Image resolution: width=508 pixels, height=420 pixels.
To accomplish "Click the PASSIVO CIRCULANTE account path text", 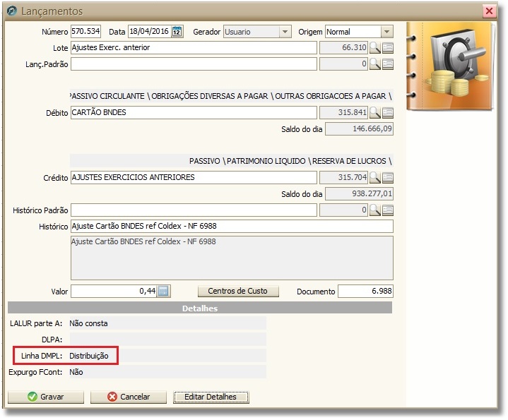I will [231, 96].
